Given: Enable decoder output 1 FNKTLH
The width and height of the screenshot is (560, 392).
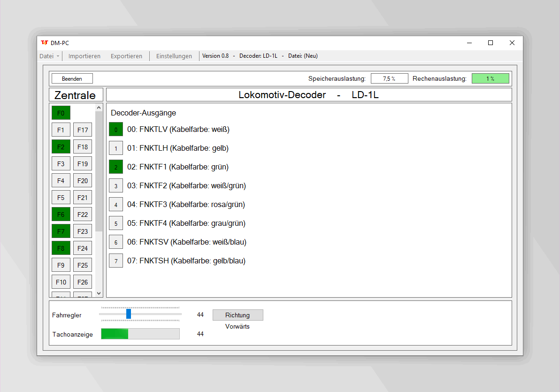Looking at the screenshot, I should [x=116, y=148].
